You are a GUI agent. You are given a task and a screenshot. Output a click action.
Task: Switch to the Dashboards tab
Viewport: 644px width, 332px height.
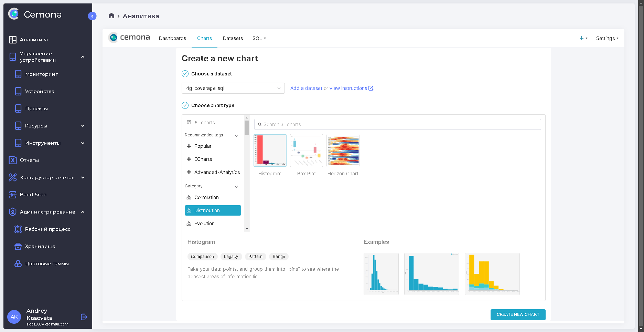pyautogui.click(x=172, y=38)
